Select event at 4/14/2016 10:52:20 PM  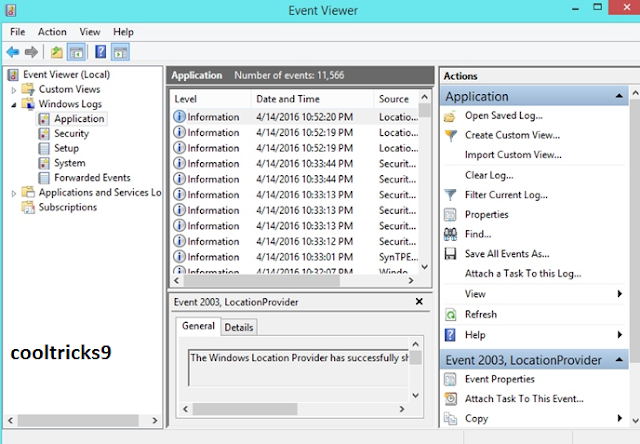(294, 117)
